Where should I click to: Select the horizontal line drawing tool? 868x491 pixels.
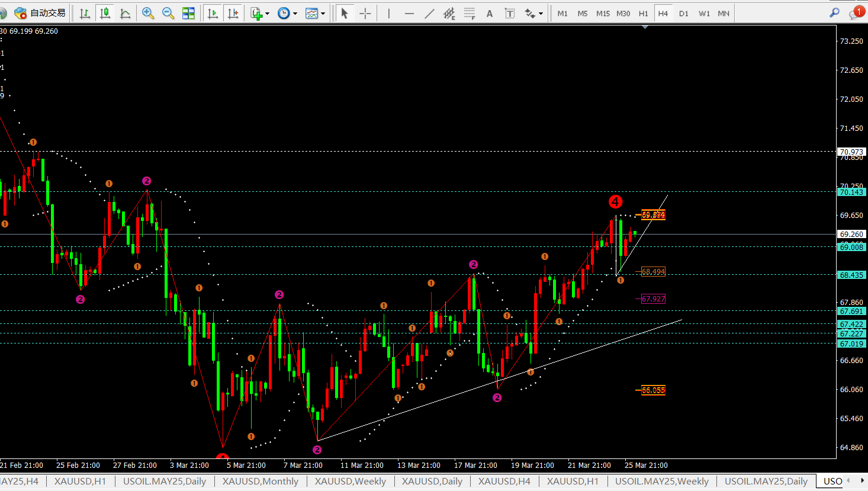pos(409,13)
